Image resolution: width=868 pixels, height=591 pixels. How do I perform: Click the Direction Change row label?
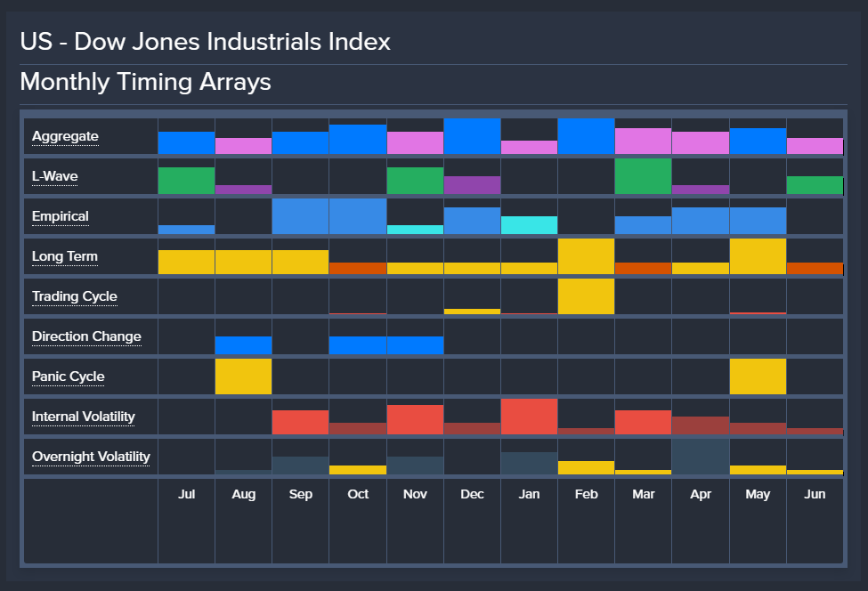point(86,336)
